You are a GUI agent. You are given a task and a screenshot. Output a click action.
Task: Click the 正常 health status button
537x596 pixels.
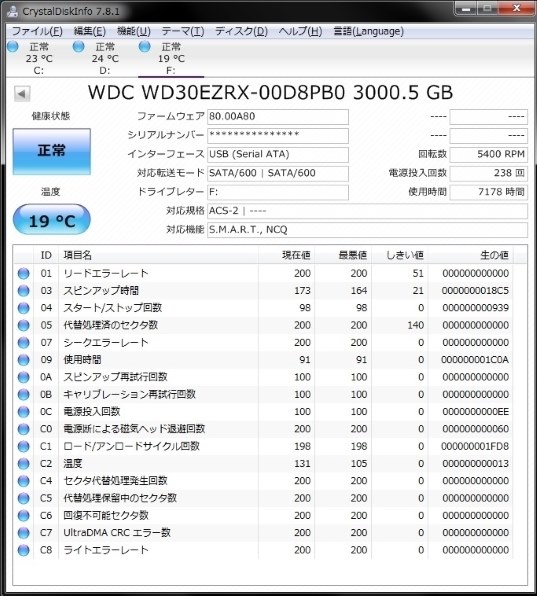(52, 151)
